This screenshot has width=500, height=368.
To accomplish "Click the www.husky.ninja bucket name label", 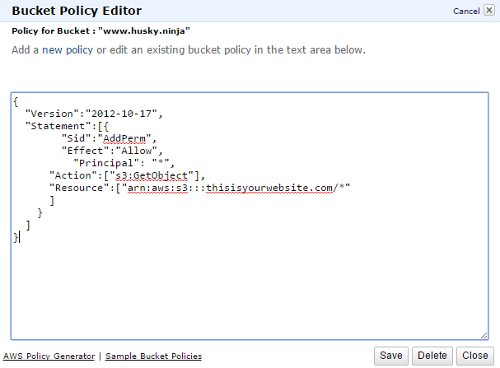I will click(144, 31).
